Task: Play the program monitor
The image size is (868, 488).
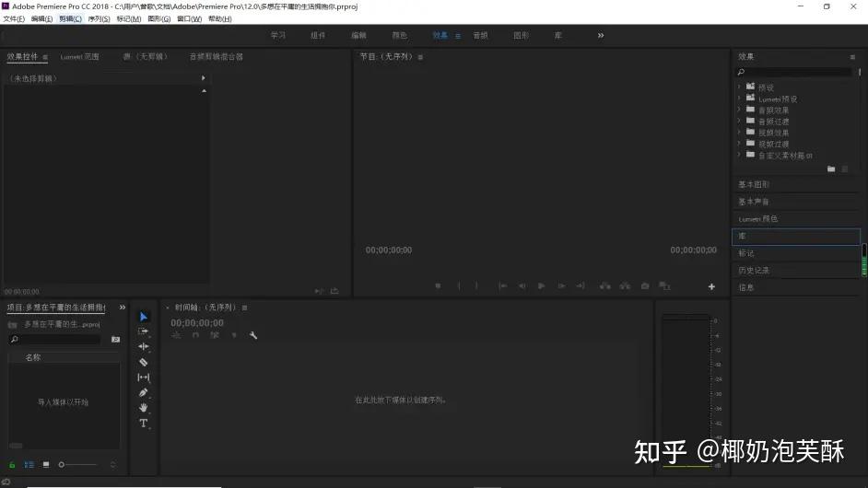Action: coord(542,286)
